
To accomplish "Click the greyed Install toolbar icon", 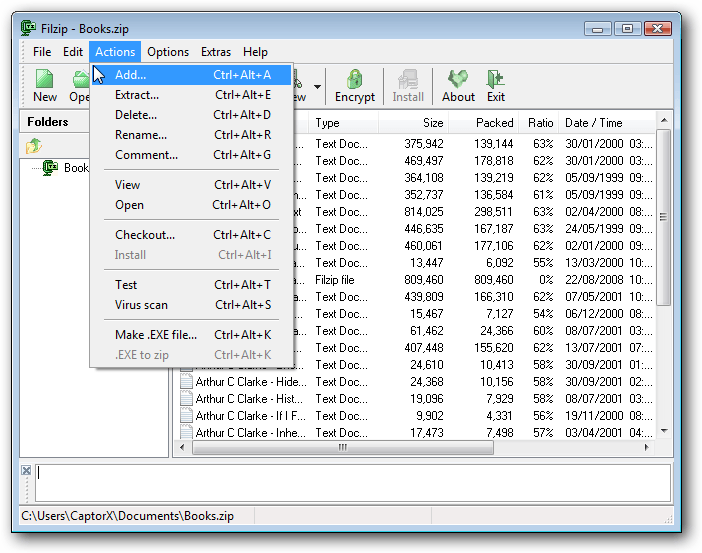I will pyautogui.click(x=408, y=79).
